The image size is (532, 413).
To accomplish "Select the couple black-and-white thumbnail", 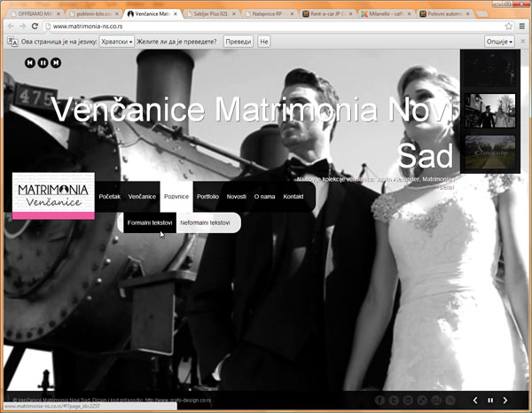I will click(x=490, y=111).
